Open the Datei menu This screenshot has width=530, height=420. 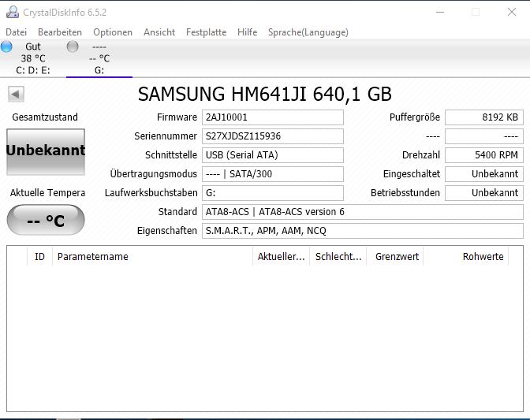point(17,32)
